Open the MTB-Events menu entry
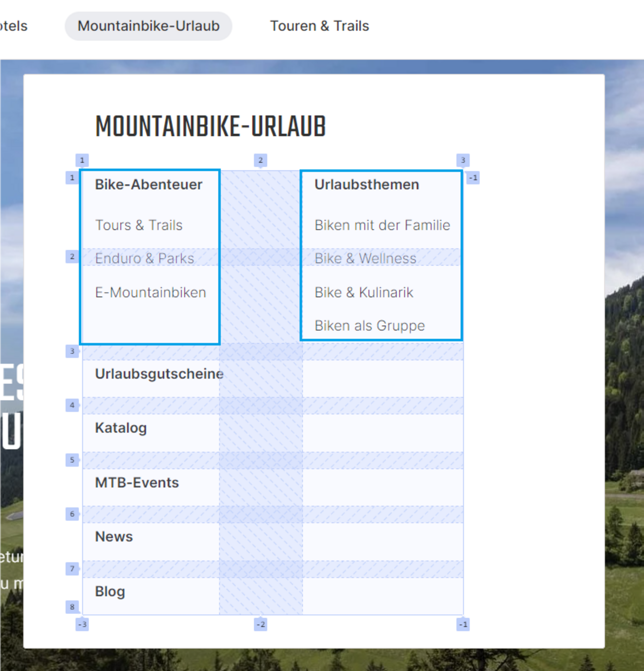 137,483
